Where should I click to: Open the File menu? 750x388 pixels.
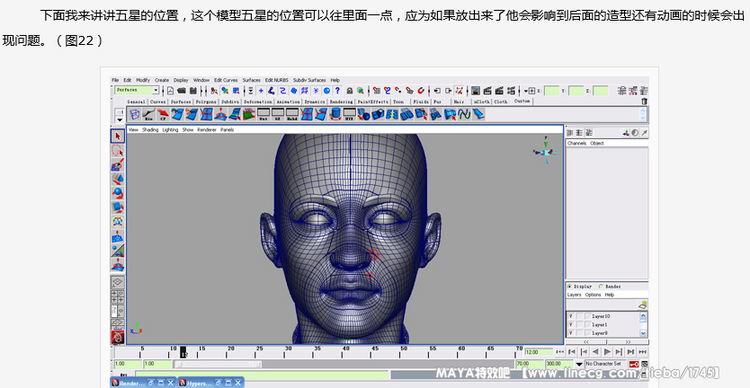[115, 80]
